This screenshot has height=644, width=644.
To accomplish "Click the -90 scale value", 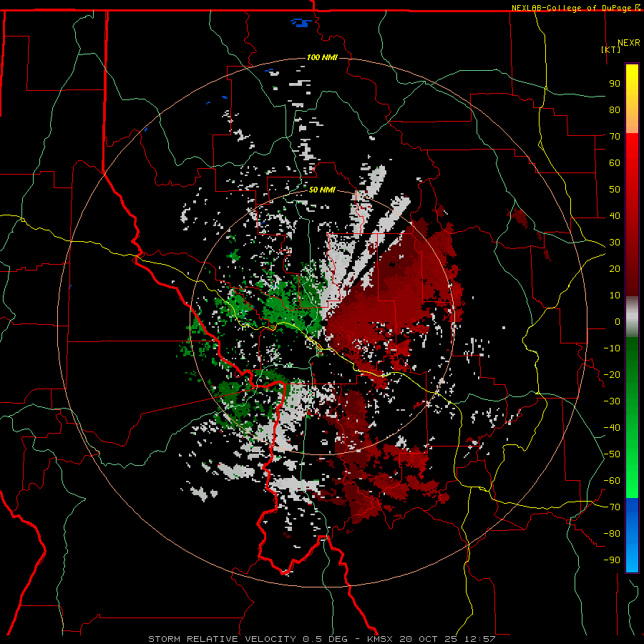I will click(x=612, y=560).
